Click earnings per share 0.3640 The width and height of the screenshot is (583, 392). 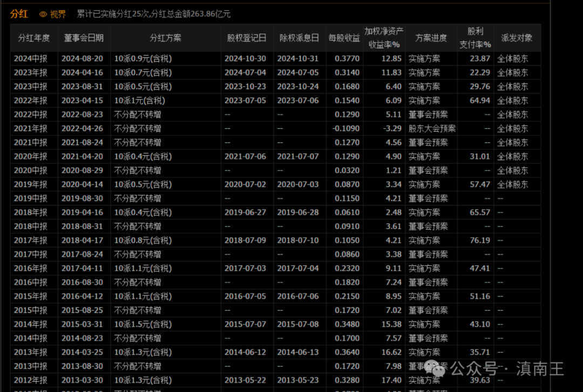click(x=347, y=352)
